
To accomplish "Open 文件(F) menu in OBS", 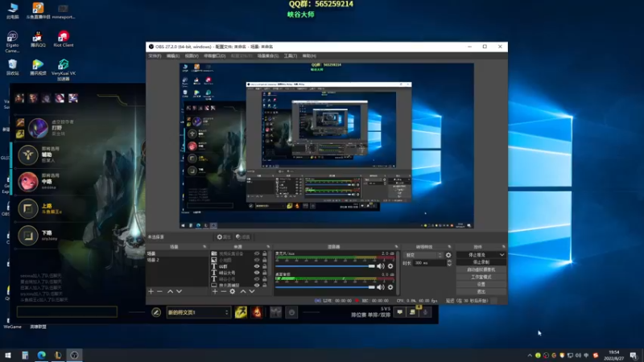I will pos(155,56).
